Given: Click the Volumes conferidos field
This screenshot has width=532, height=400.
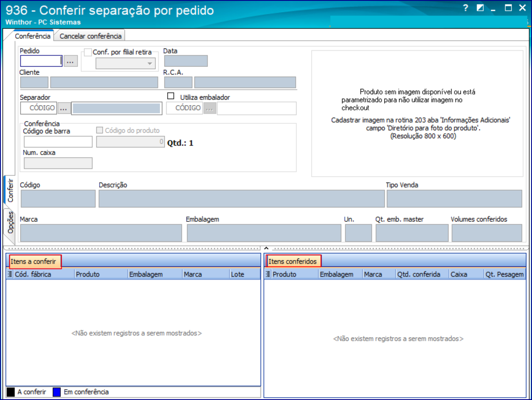Looking at the screenshot, I should click(487, 233).
